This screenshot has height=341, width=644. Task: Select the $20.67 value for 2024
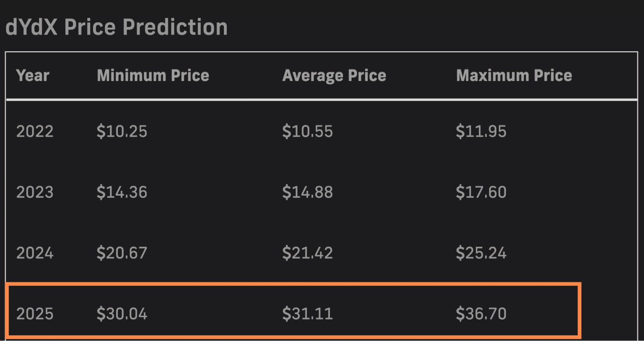(122, 253)
